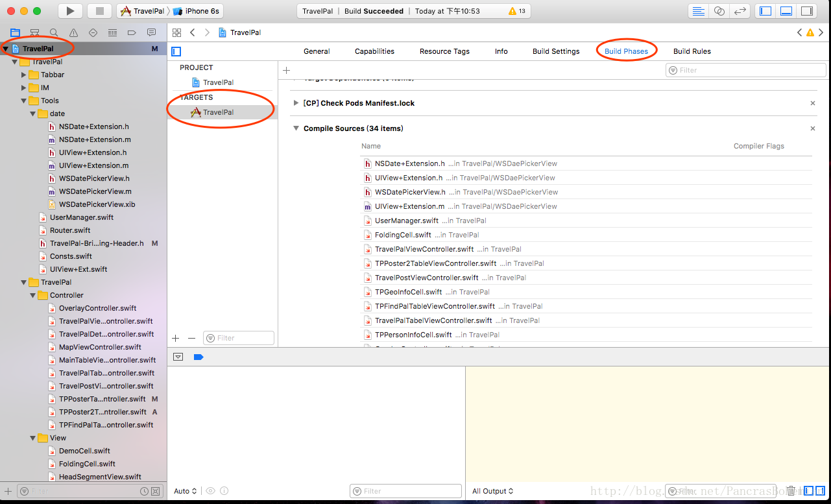Toggle the utilities pane visibility
Viewport: 831px width, 504px height.
[x=807, y=11]
